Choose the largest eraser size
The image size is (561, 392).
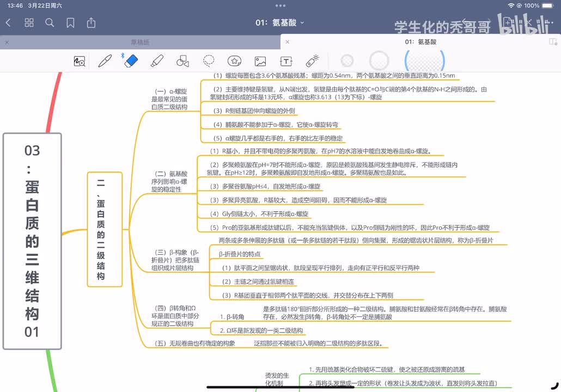tap(425, 60)
